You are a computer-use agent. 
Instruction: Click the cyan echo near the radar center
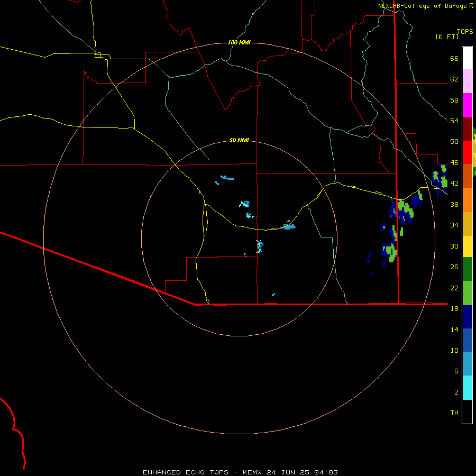coord(260,246)
